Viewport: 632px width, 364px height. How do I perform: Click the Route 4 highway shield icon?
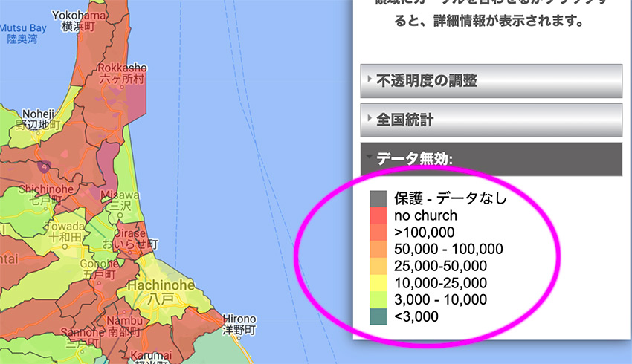coord(45,167)
